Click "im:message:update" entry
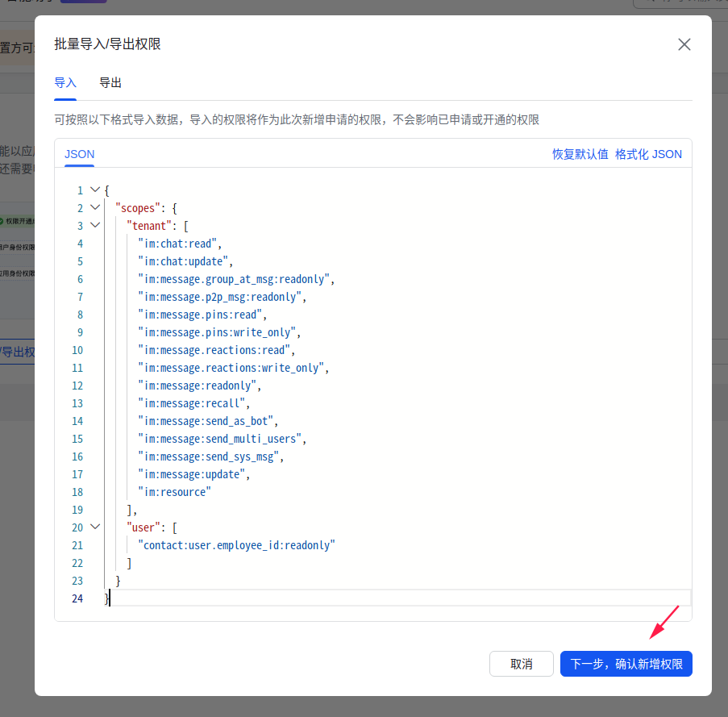The height and width of the screenshot is (717, 728). coord(191,474)
